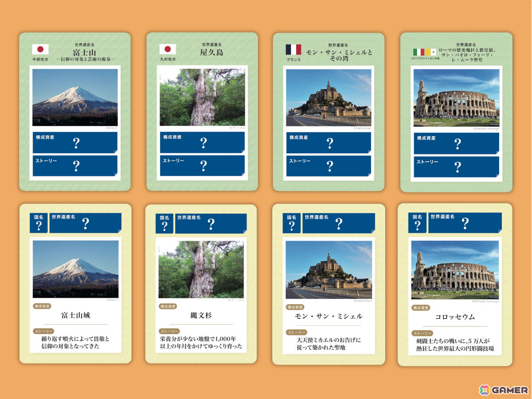Click the 富士山域 asset name
The height and width of the screenshot is (399, 532).
(75, 315)
